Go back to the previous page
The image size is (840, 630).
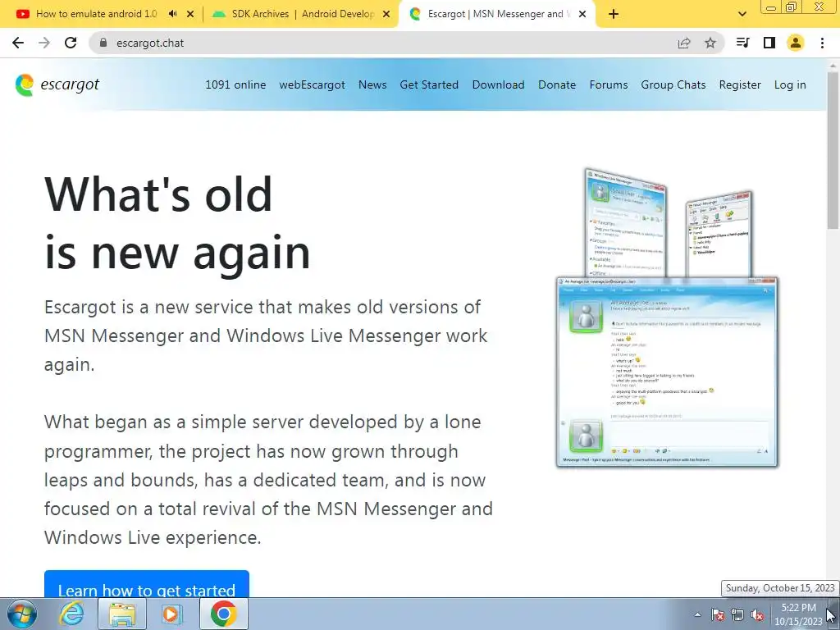[18, 43]
